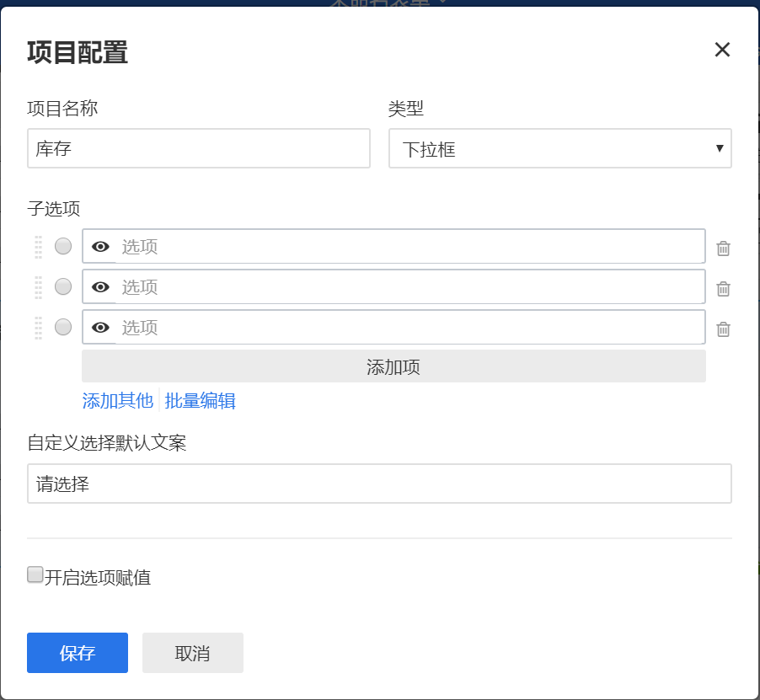Delete third option with trash icon
This screenshot has width=760, height=700.
pos(723,329)
